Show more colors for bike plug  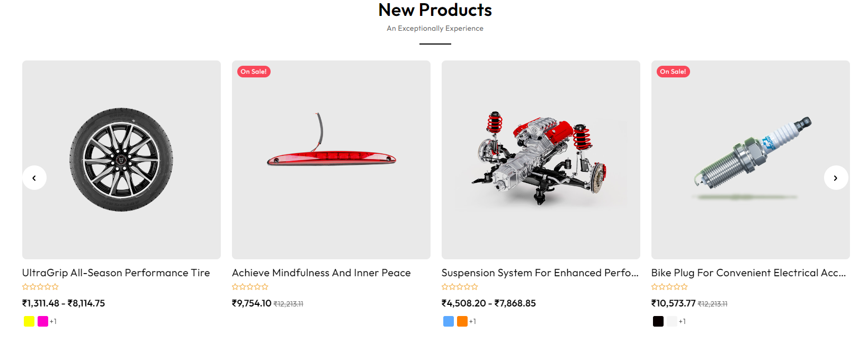tap(683, 321)
